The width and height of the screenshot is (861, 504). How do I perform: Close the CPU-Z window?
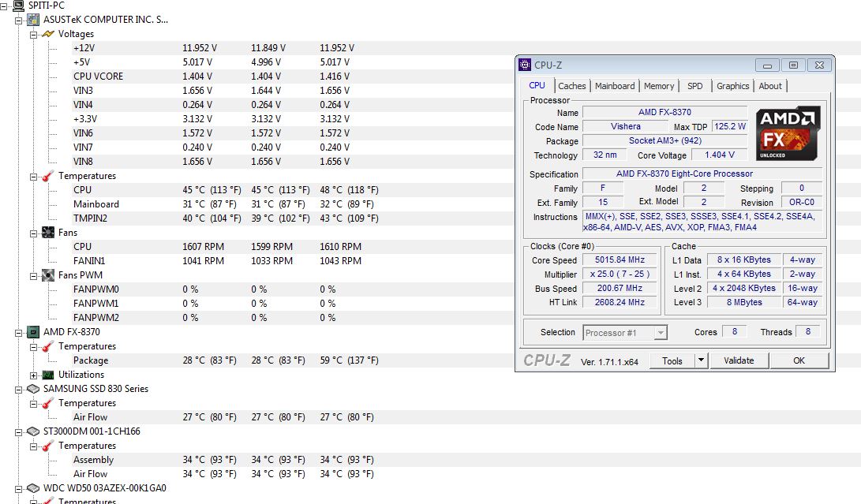click(x=819, y=65)
